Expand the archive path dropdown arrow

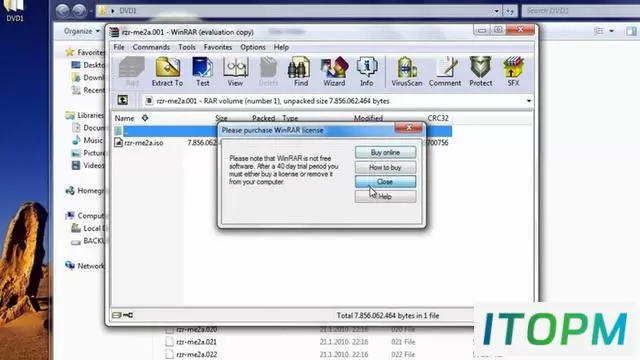pos(529,101)
